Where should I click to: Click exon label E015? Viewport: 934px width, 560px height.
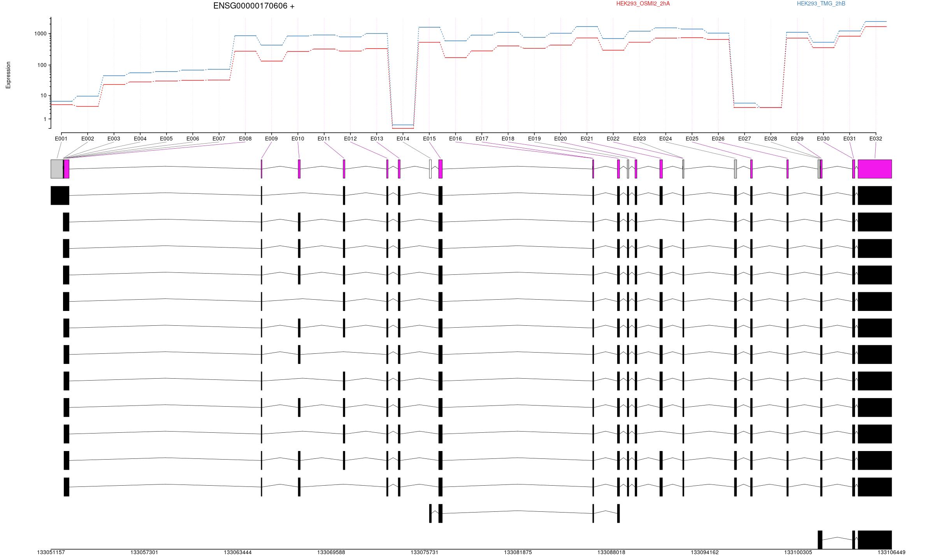tap(429, 139)
